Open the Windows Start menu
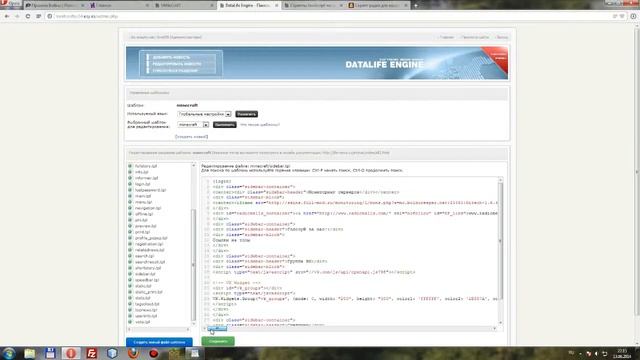The image size is (640, 360). point(9,353)
